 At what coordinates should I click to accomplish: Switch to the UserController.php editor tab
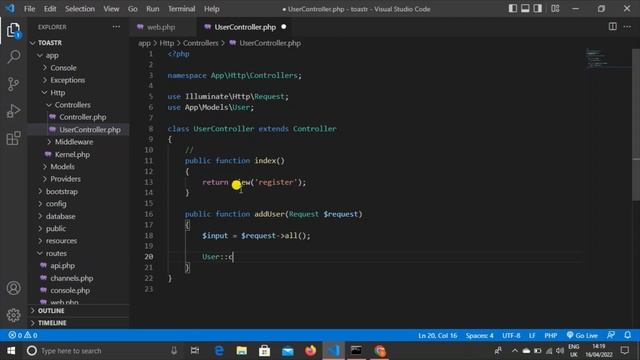click(245, 27)
